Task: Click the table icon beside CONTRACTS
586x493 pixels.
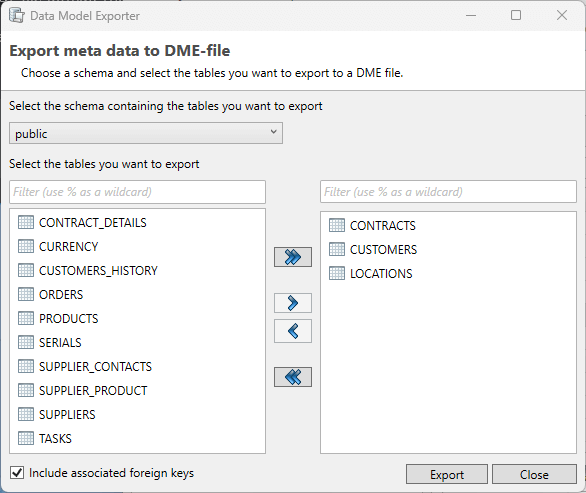Action: point(337,225)
